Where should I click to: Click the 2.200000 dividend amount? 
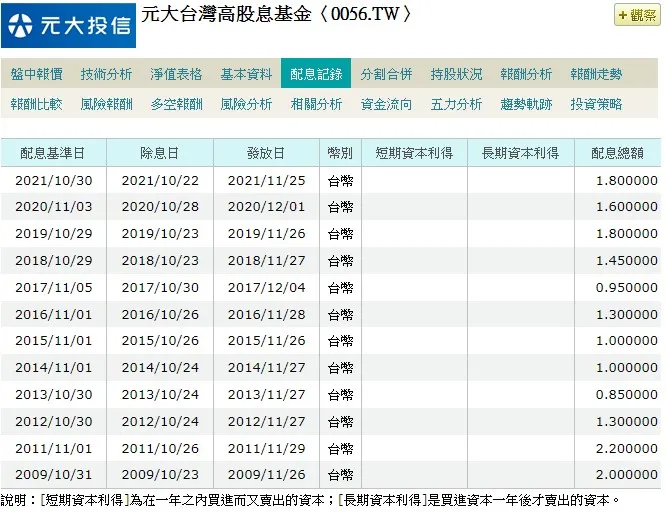627,448
